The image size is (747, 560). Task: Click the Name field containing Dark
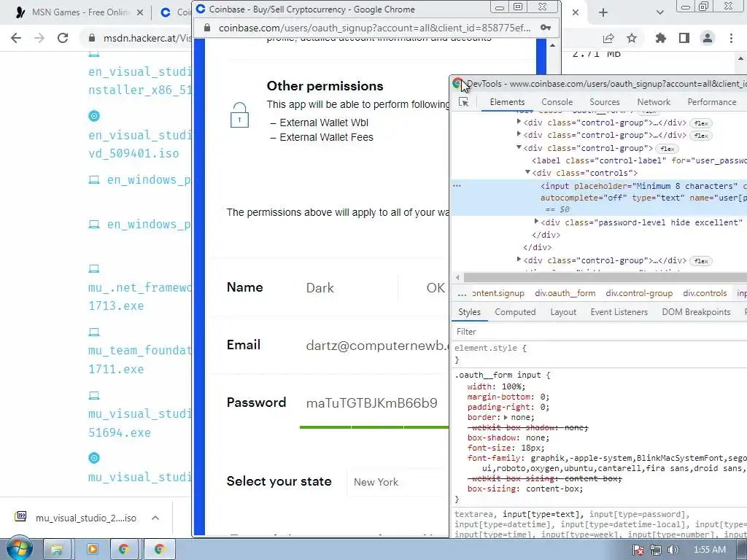[x=350, y=288]
